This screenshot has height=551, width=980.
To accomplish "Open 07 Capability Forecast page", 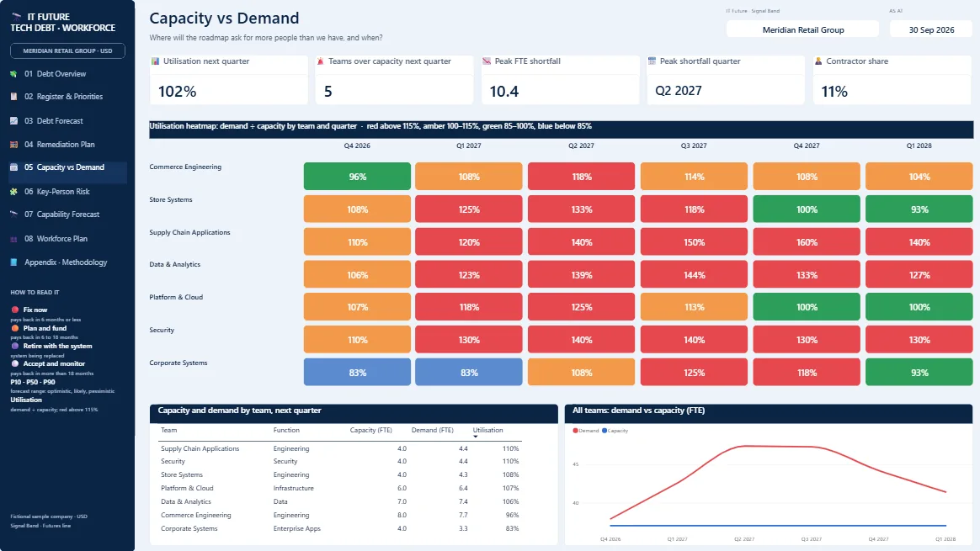I will coord(61,215).
